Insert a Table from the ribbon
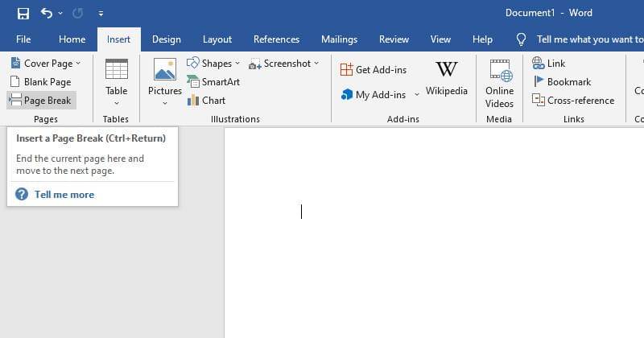 point(117,82)
